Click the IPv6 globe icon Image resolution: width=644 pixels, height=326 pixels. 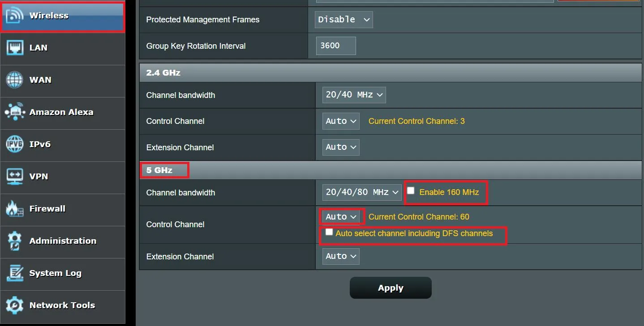[x=14, y=144]
